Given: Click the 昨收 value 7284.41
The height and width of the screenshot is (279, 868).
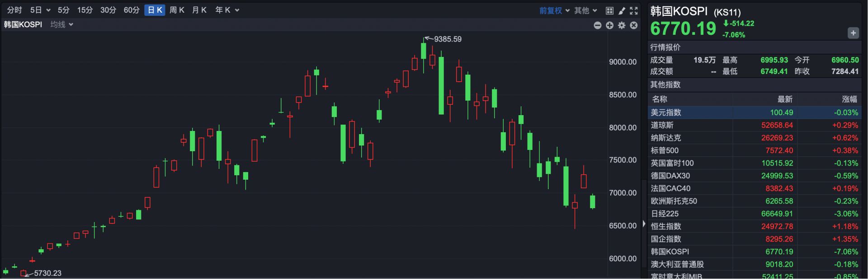Looking at the screenshot, I should [845, 71].
